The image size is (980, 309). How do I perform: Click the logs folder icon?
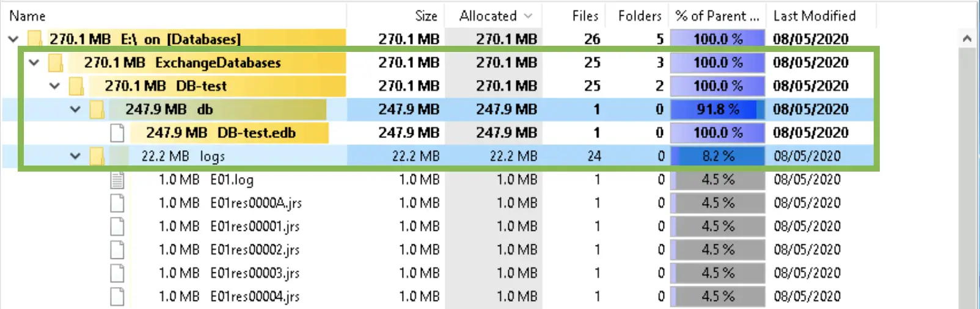pyautogui.click(x=97, y=156)
